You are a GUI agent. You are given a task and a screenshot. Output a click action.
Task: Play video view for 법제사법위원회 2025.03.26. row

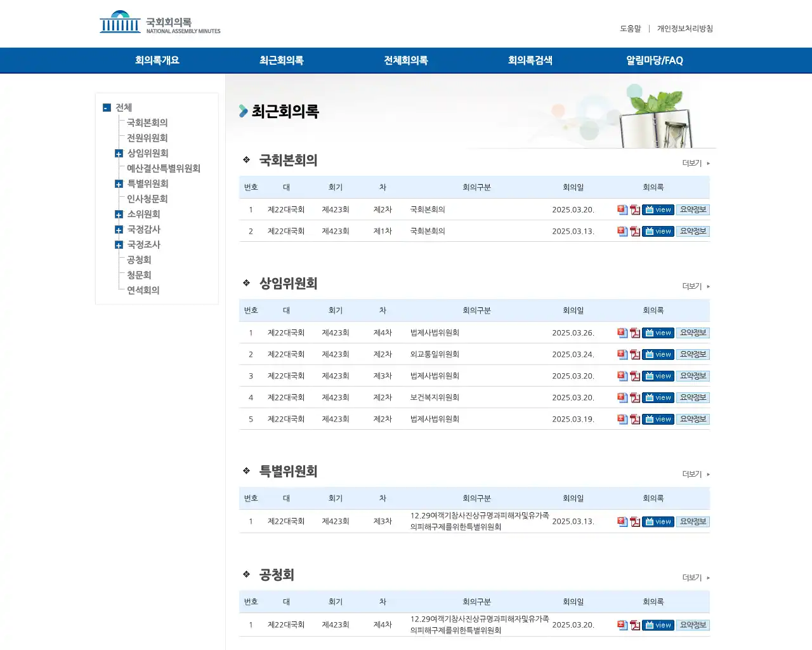click(658, 333)
